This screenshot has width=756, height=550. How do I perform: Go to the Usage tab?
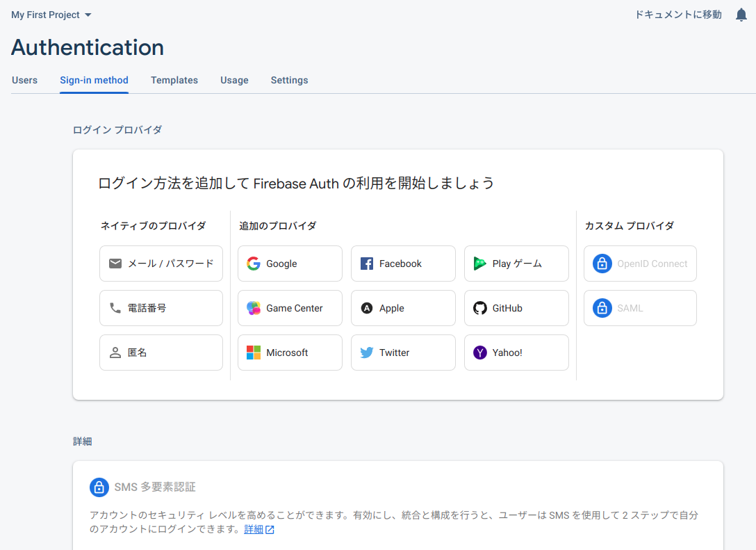pyautogui.click(x=234, y=80)
